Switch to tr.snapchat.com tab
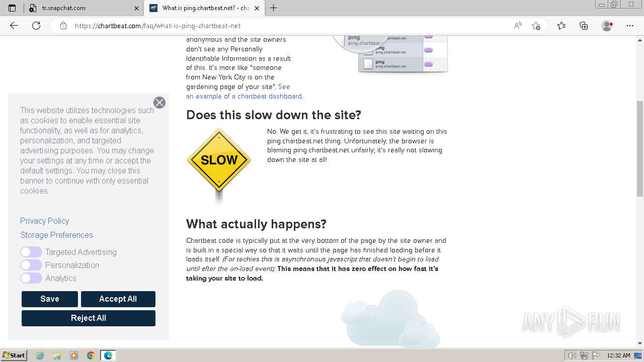This screenshot has width=644, height=362. tap(84, 8)
